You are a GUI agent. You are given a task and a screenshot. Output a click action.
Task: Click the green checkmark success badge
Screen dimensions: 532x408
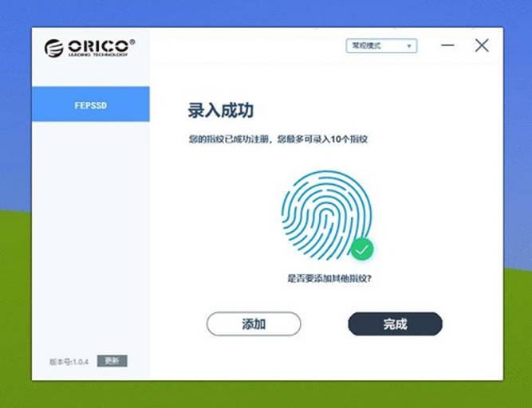tap(362, 249)
